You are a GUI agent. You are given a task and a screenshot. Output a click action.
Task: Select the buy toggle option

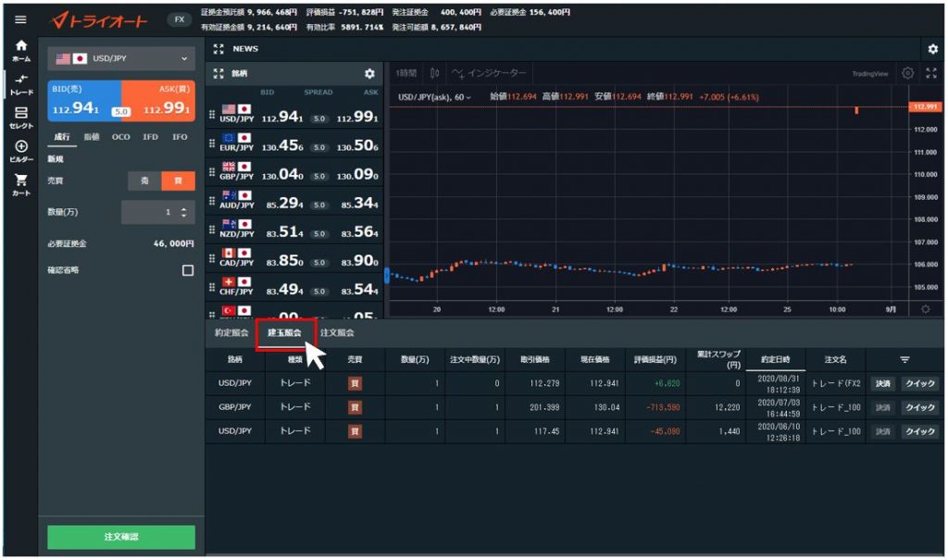178,180
